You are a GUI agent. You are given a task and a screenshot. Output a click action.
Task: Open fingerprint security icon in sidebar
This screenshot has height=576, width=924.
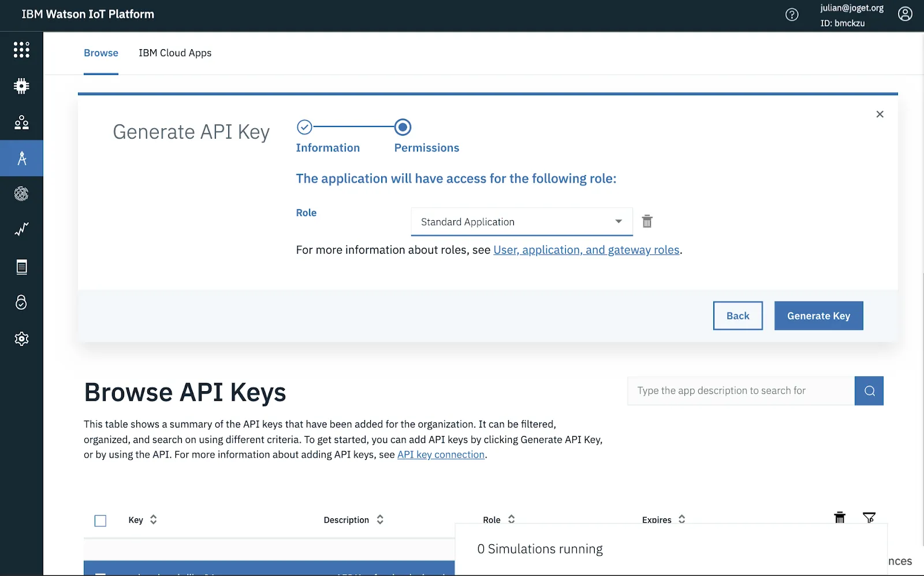(x=21, y=194)
